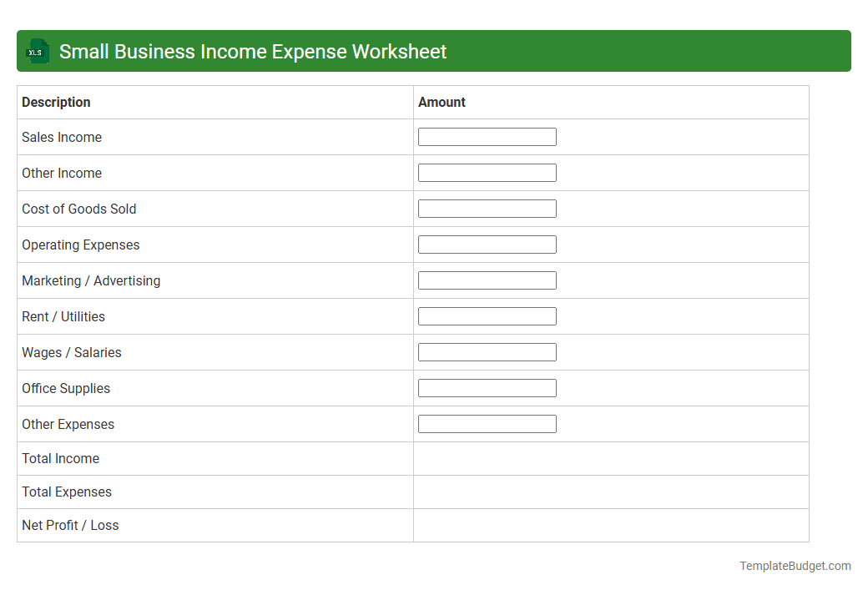
Task: Select the Description column header
Action: 56,102
